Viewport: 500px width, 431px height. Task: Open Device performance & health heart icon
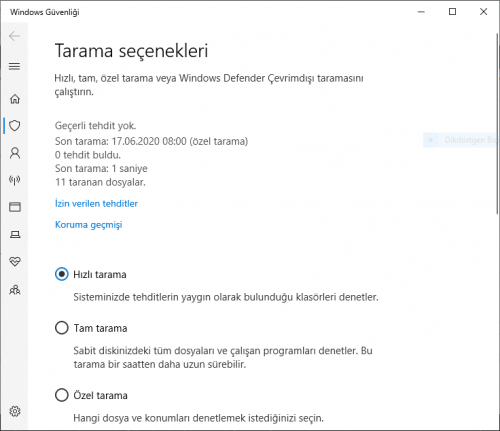point(15,262)
